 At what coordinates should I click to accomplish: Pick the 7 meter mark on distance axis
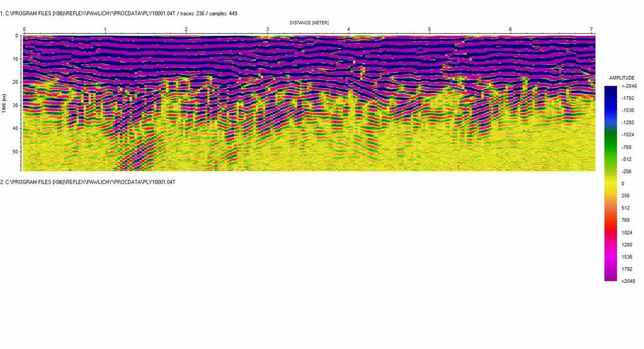pos(591,30)
